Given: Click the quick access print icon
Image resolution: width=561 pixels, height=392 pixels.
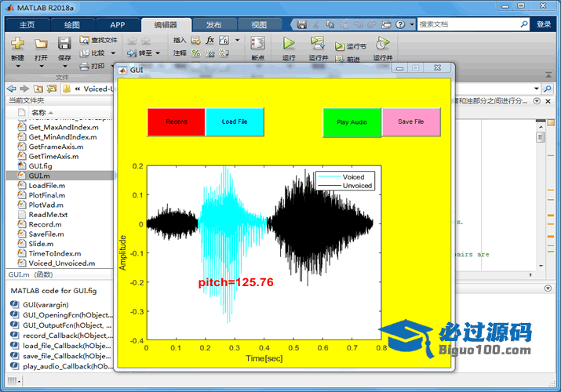Looking at the screenshot, I should [x=386, y=24].
